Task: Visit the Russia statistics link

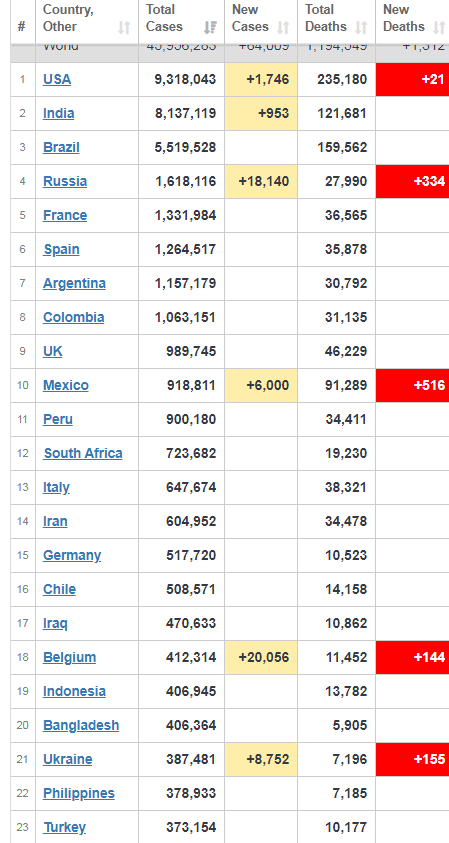Action: click(x=65, y=181)
